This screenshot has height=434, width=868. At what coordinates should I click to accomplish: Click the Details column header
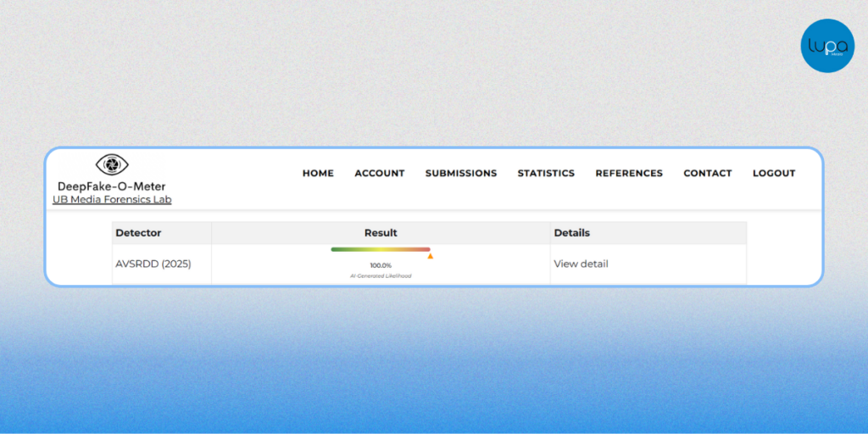coord(572,232)
